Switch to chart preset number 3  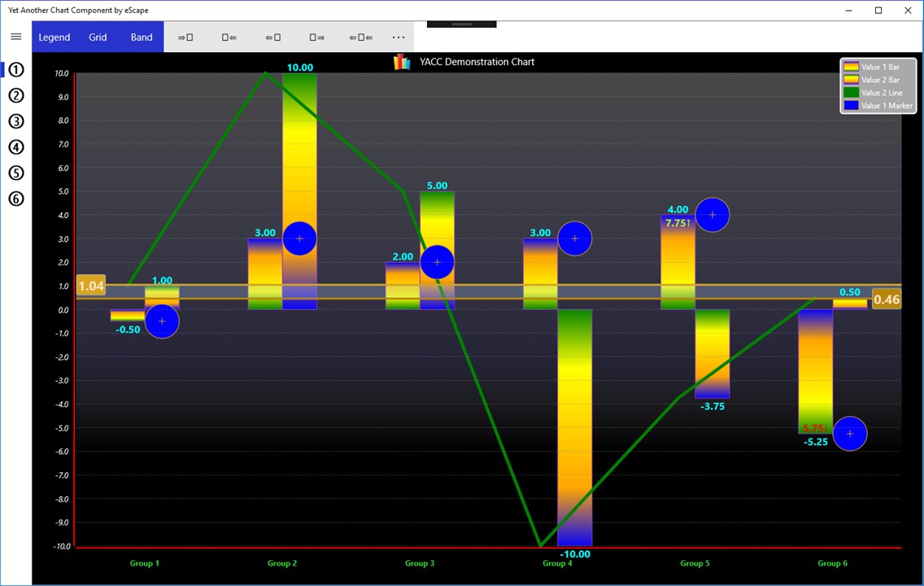(x=16, y=121)
